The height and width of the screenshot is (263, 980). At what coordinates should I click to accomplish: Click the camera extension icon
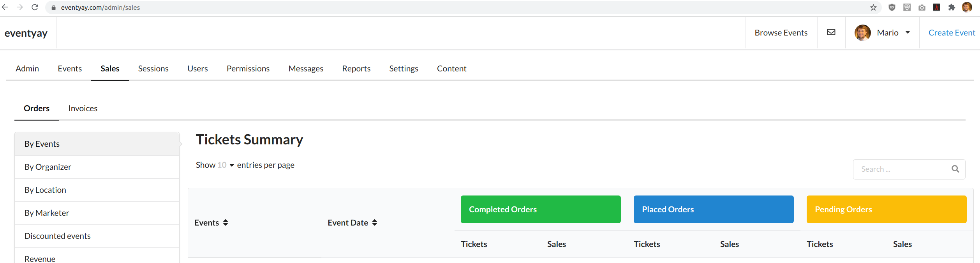point(922,7)
